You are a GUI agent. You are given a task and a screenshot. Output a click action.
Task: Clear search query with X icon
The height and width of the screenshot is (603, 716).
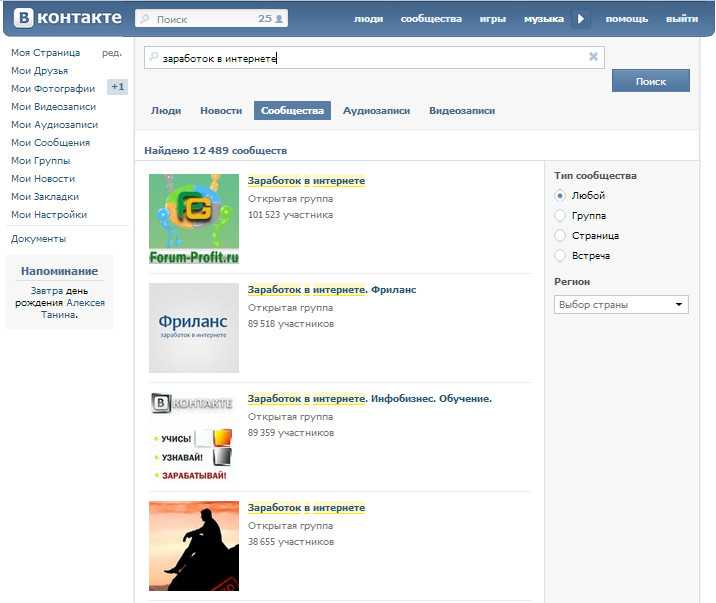[x=593, y=57]
